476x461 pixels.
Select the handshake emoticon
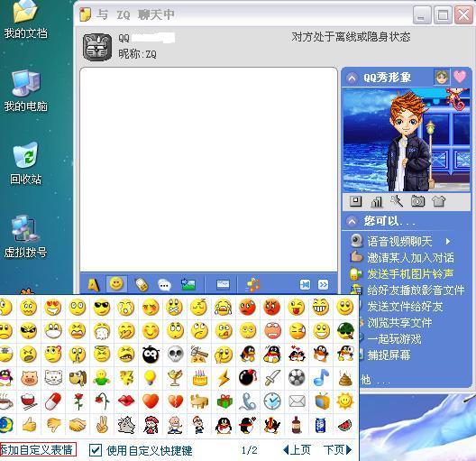(x=78, y=425)
